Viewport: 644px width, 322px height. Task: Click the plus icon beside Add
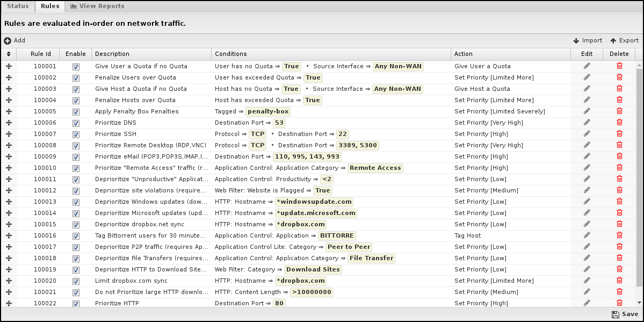point(8,41)
